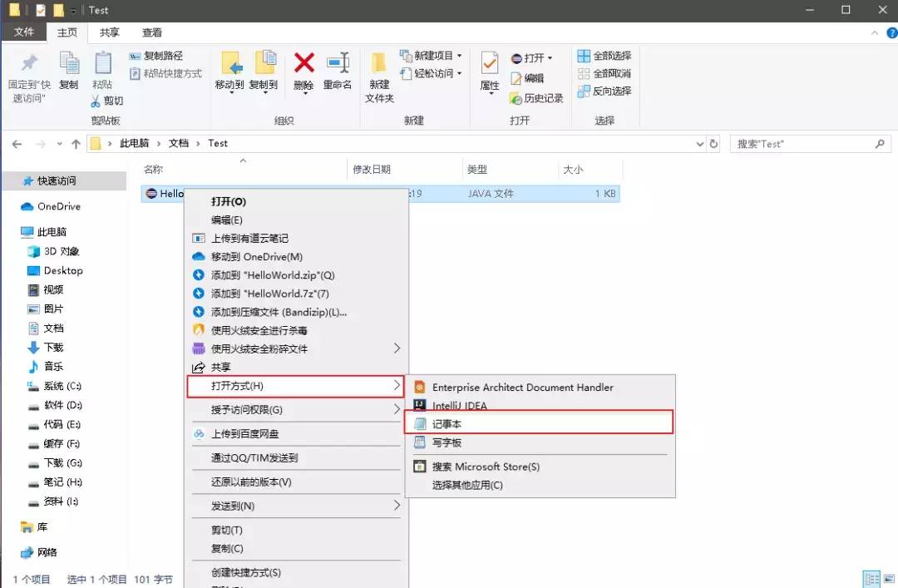
Task: Click the Up one level arrow
Action: click(76, 144)
